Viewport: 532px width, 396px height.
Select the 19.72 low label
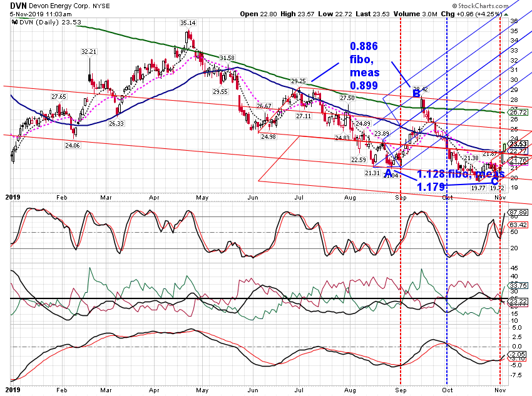pyautogui.click(x=497, y=188)
